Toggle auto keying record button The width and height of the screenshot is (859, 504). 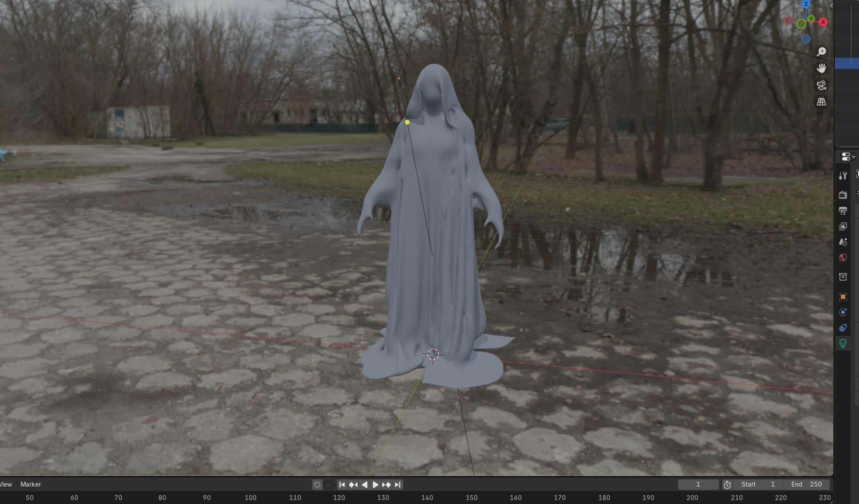pyautogui.click(x=317, y=484)
